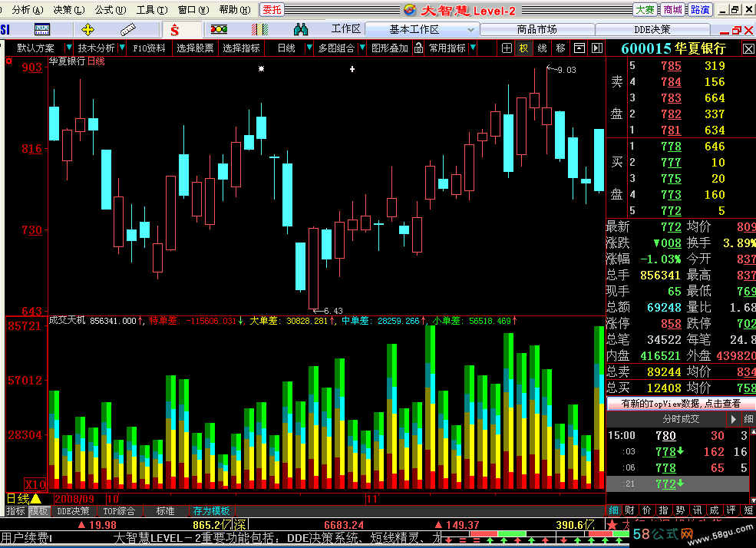This screenshot has width=756, height=548.
Task: Click the crosshair plus box icon
Action: pos(507,48)
